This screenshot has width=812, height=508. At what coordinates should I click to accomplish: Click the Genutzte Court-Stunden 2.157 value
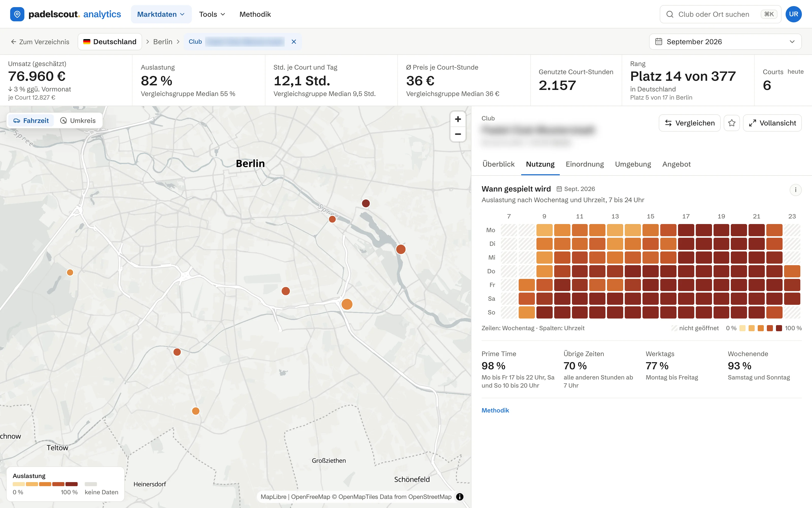point(557,85)
